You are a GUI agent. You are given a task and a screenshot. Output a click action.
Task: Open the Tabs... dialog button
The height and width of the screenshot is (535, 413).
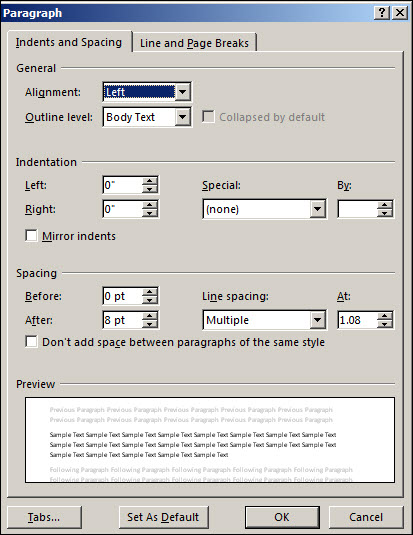point(44,517)
